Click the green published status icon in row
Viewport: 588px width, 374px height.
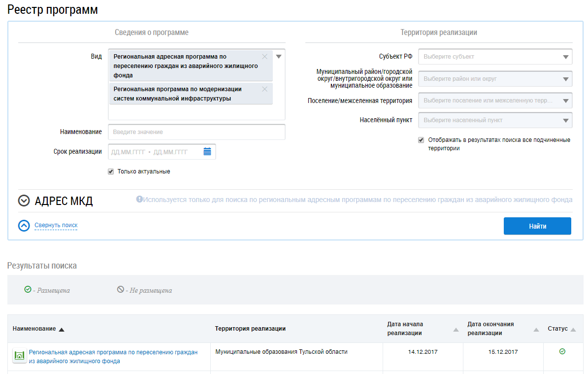[x=562, y=352]
